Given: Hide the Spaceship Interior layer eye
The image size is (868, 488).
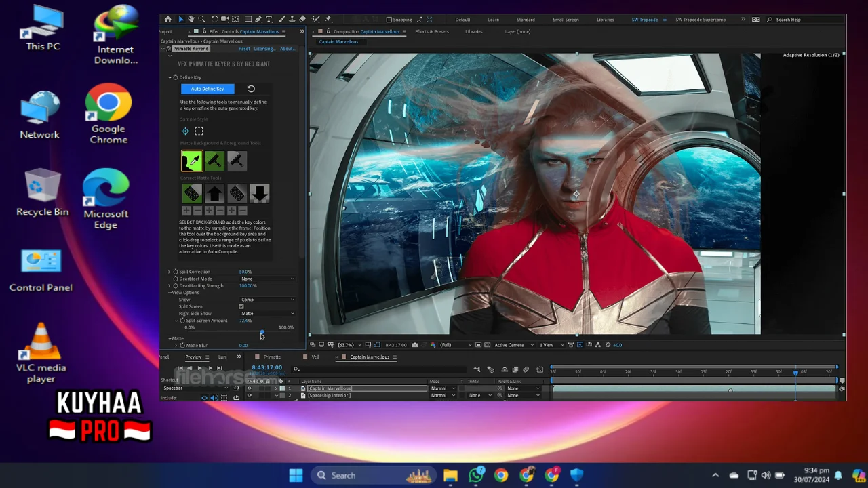Looking at the screenshot, I should tap(249, 395).
